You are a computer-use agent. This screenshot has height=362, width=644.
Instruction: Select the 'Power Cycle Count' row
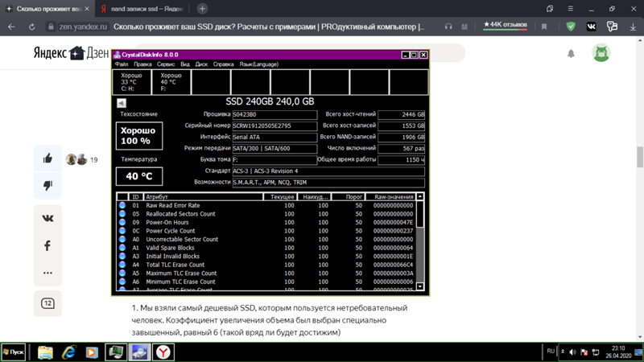(x=266, y=231)
